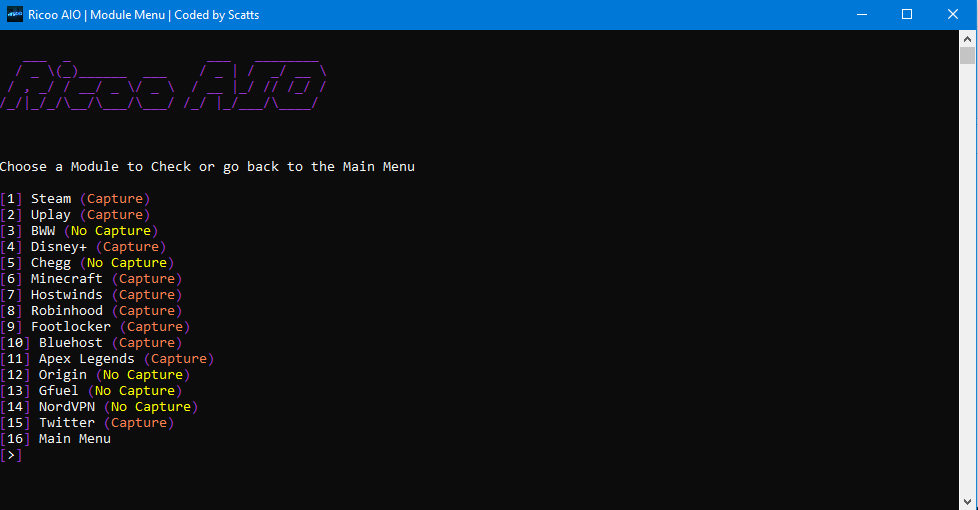978x510 pixels.
Task: Click the scrollbar down arrow
Action: pyautogui.click(x=967, y=502)
